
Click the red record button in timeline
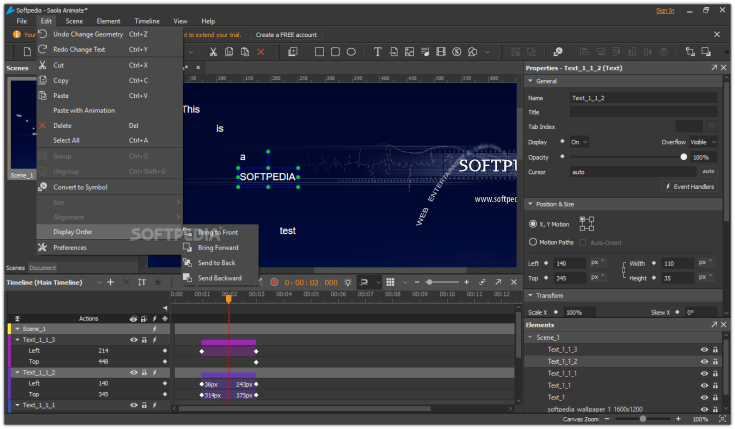274,283
